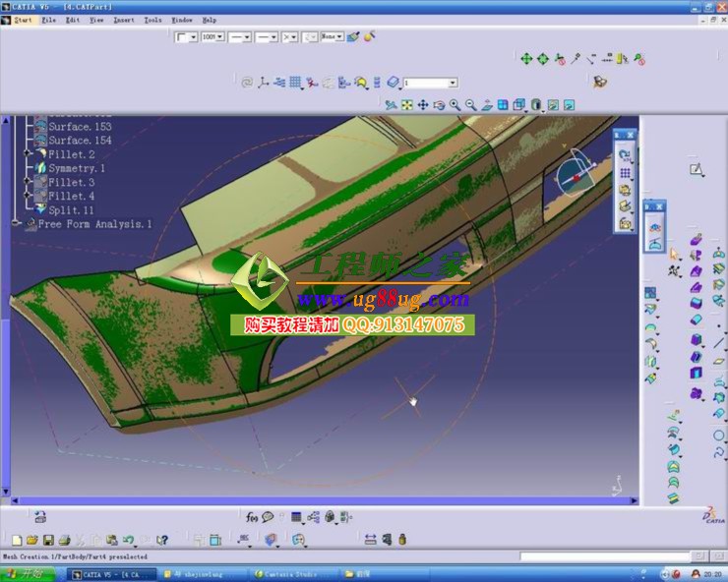Open the File menu
The width and height of the screenshot is (728, 582).
click(49, 20)
